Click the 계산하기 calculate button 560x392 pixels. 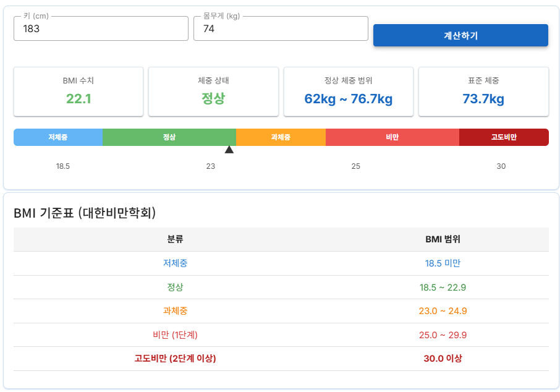click(x=460, y=35)
